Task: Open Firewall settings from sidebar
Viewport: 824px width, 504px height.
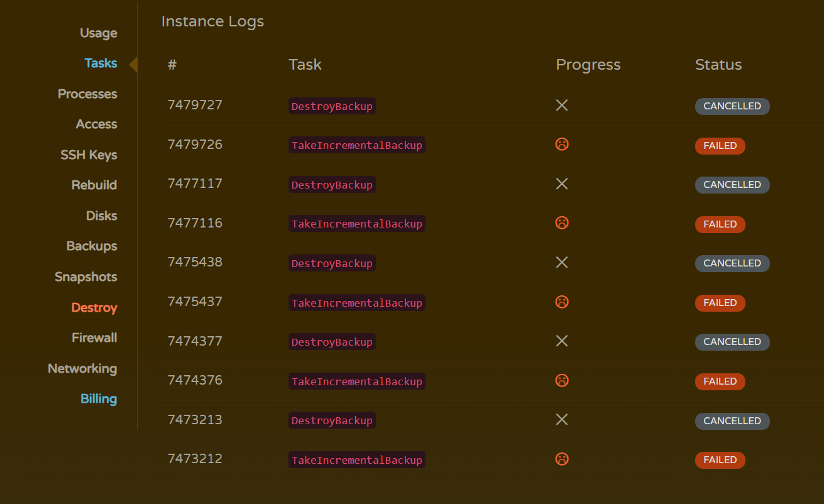Action: click(94, 337)
